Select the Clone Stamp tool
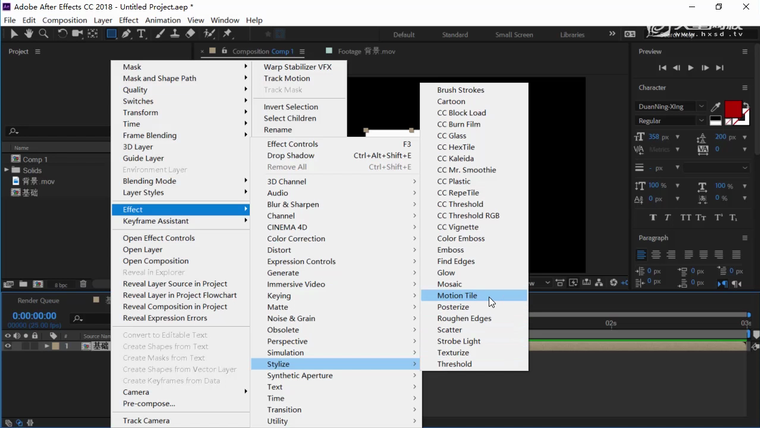 click(x=174, y=34)
